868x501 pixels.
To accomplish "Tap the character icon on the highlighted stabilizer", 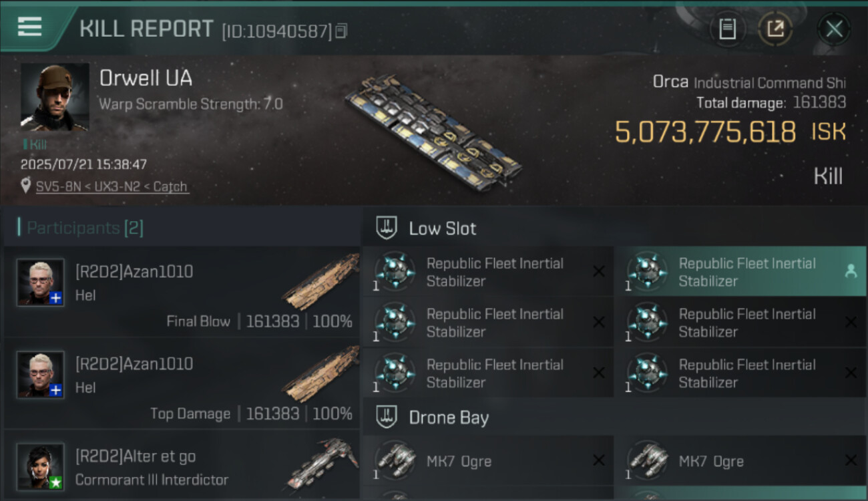I will (x=851, y=271).
